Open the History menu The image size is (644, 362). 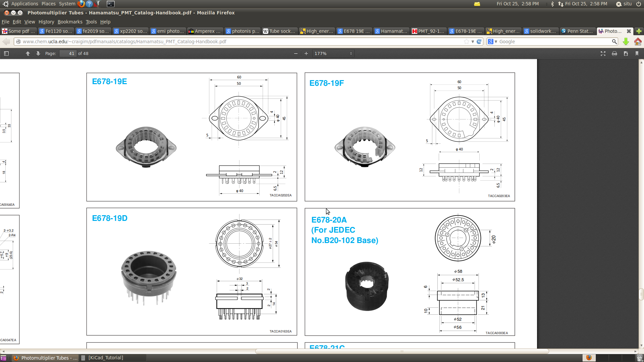click(x=46, y=22)
